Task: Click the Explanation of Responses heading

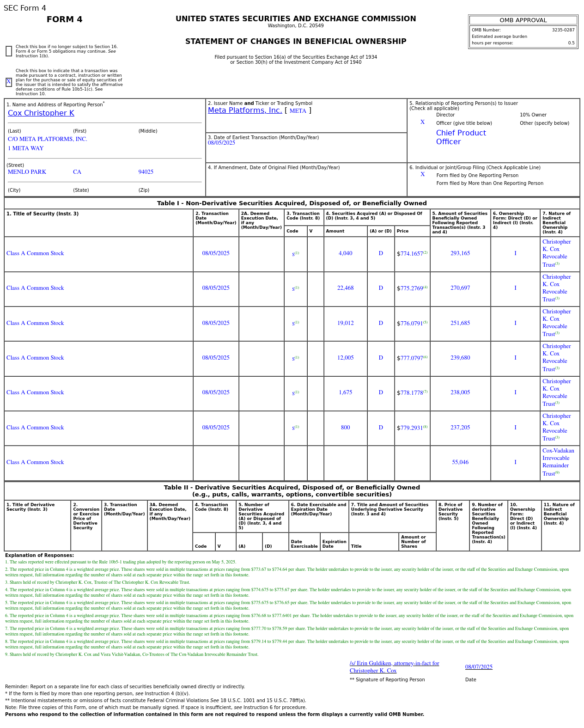Action: point(39,556)
